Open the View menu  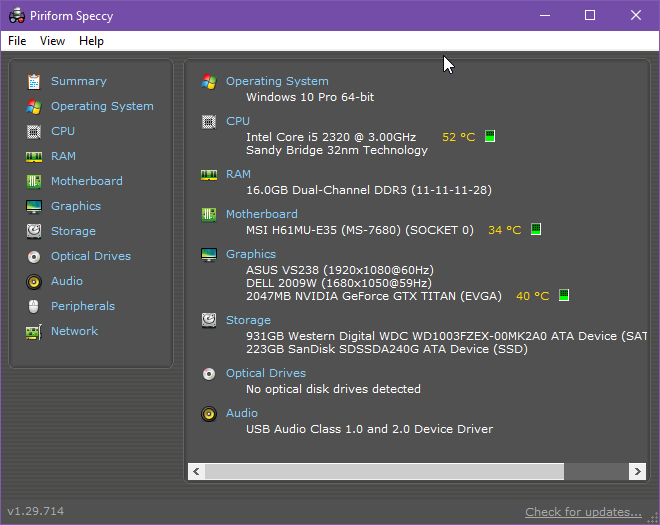[53, 41]
